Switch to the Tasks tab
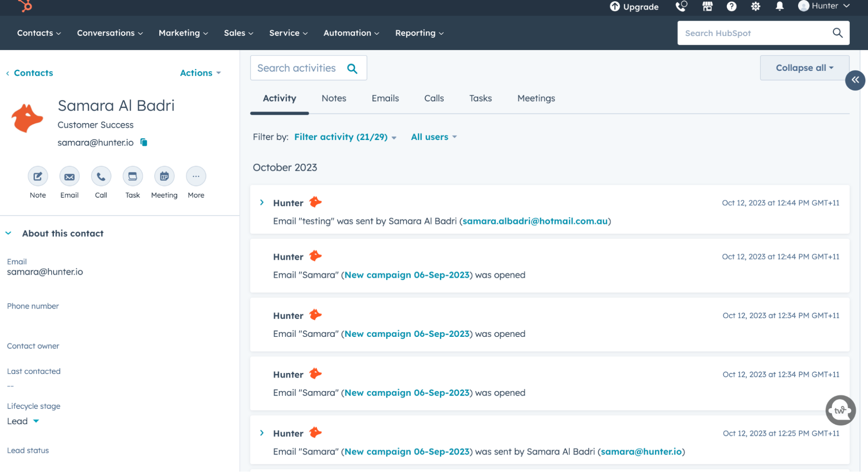 480,98
